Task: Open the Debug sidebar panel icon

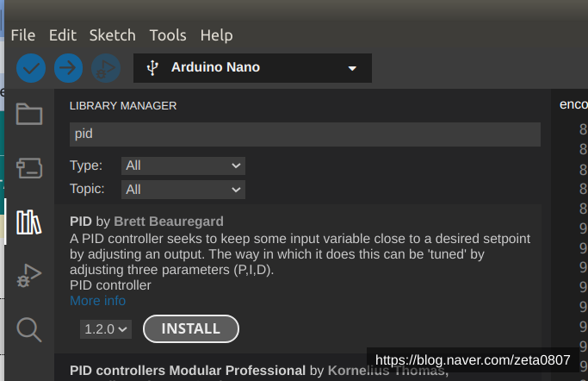Action: 29,276
